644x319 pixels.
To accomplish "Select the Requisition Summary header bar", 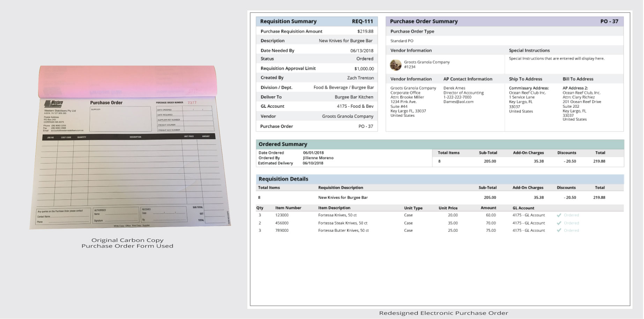I will [x=316, y=22].
